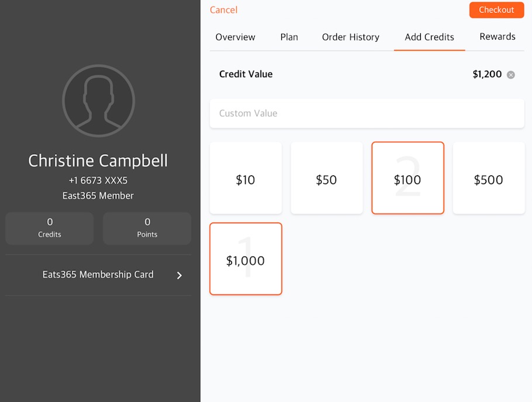Select the Add Credits tab
532x402 pixels.
[x=429, y=37]
